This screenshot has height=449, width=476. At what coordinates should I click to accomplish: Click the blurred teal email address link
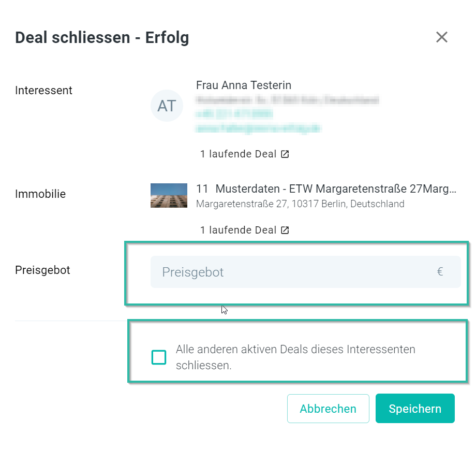pos(258,128)
